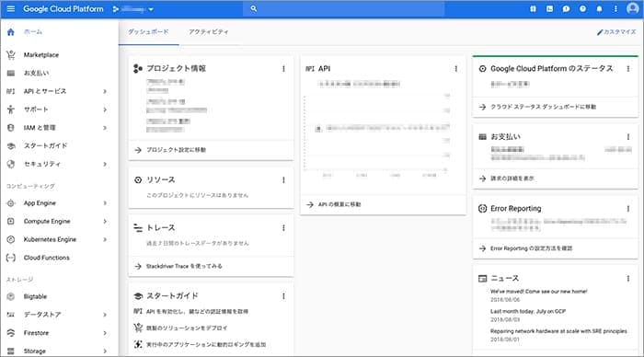Select Marketplace in sidebar
This screenshot has height=357, width=644.
click(x=41, y=54)
